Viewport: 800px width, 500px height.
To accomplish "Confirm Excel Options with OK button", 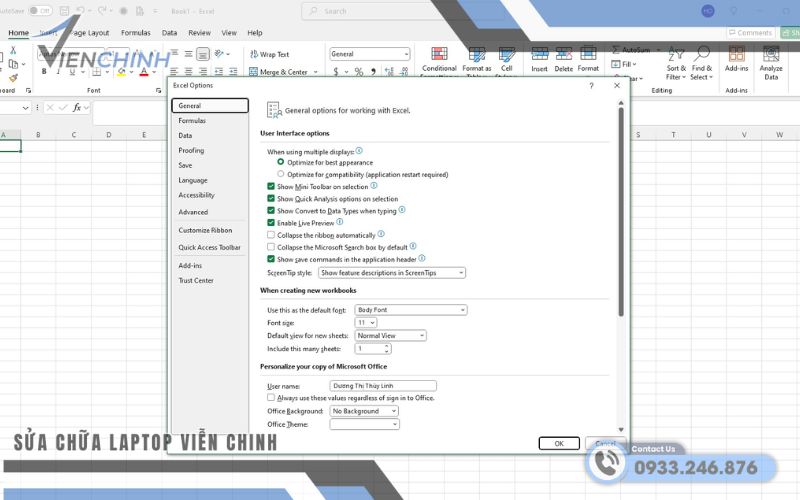I will [x=559, y=443].
